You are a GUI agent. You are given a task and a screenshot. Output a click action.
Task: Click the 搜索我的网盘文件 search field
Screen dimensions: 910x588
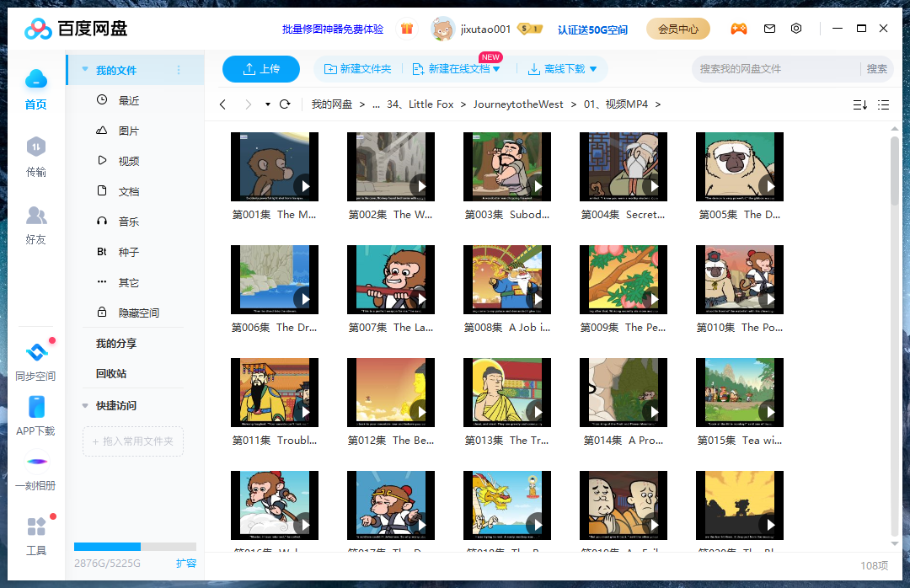click(x=777, y=69)
